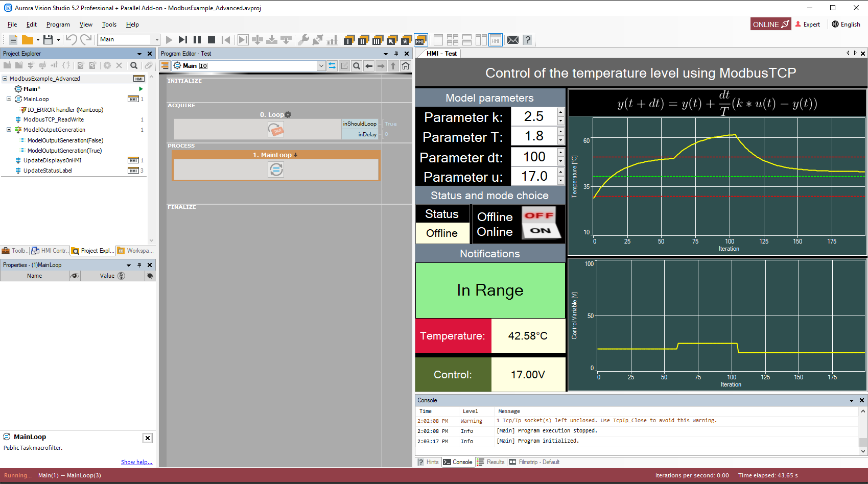Viewport: 868px width, 484px height.
Task: Increase Parameter k with the up stepper
Action: tap(561, 112)
